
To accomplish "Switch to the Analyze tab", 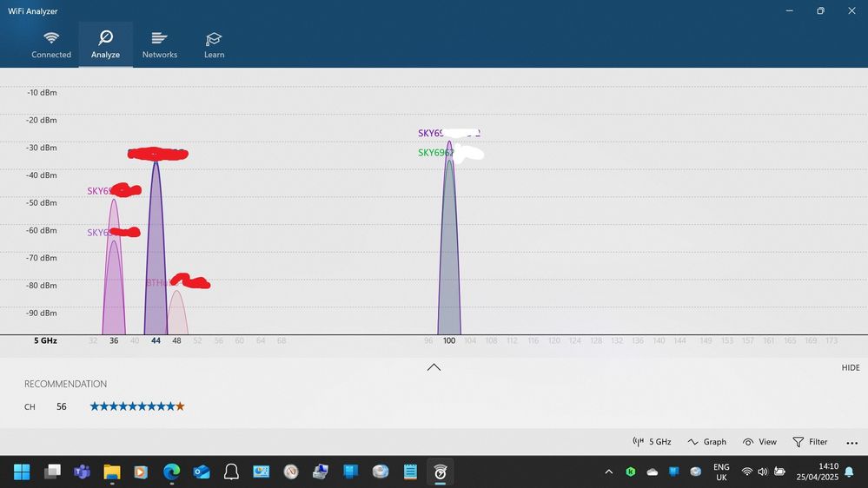I will pos(105,44).
